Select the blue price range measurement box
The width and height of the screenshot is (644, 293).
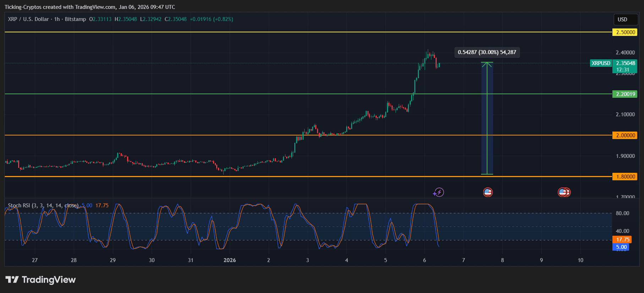pos(487,118)
